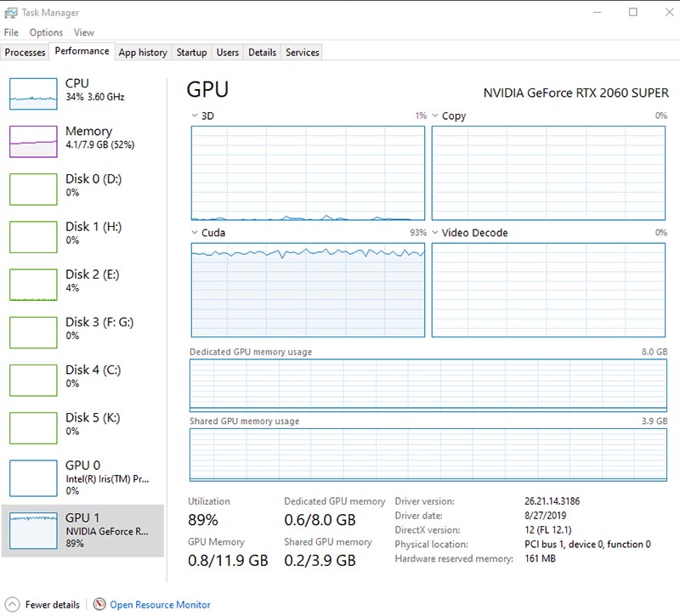Viewport: 680px width, 616px height.
Task: Click DirectX version 12 (FL 12.1)
Action: coord(548,529)
